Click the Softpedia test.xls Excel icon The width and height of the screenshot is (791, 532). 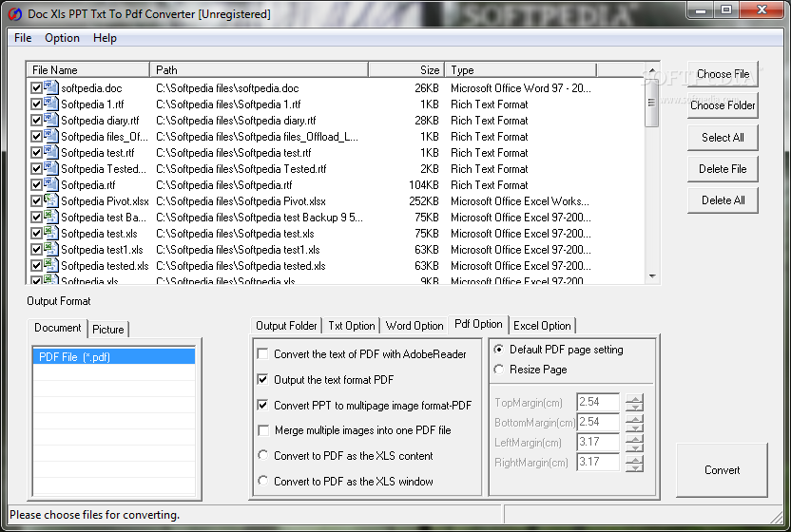pos(51,233)
